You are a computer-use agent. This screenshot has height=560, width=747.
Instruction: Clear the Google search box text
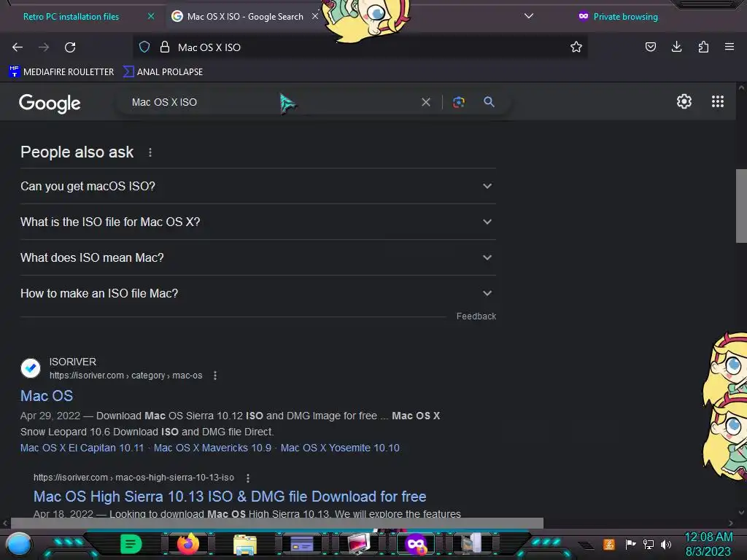point(426,102)
